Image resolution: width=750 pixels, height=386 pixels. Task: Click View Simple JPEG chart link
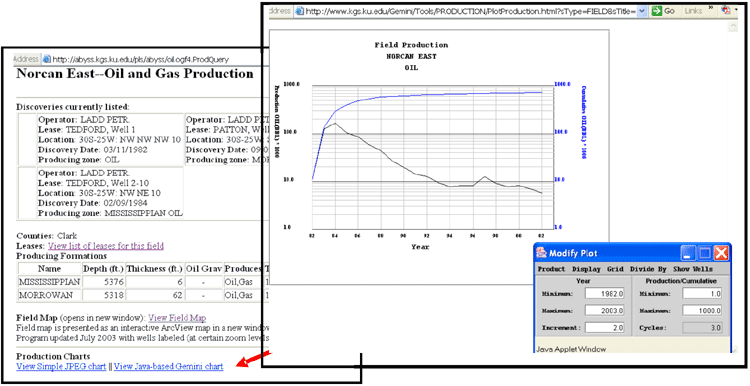61,367
